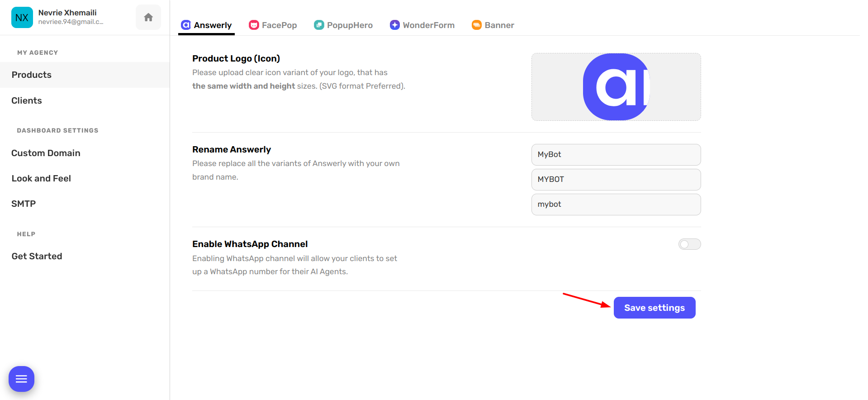This screenshot has height=400, width=868.
Task: Switch to the PopupHero tab
Action: 343,25
